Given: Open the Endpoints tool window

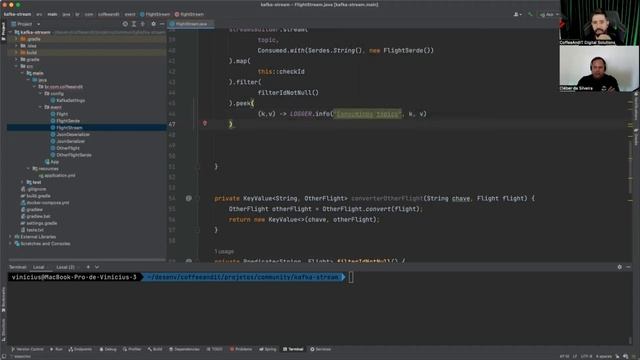Looking at the screenshot, I should (80, 349).
